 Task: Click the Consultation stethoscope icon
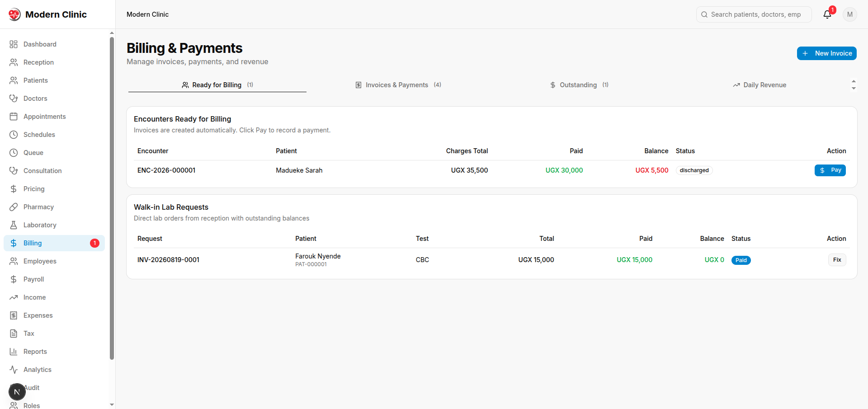(x=14, y=171)
